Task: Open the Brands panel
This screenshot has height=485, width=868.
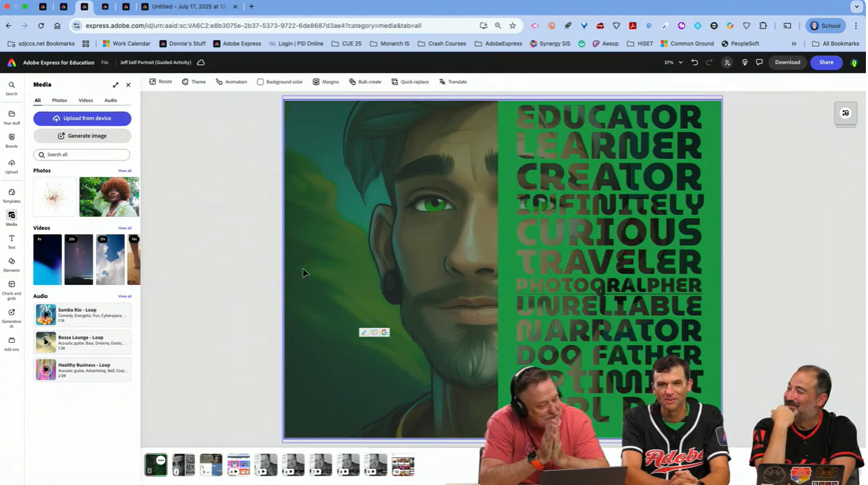Action: pyautogui.click(x=11, y=141)
